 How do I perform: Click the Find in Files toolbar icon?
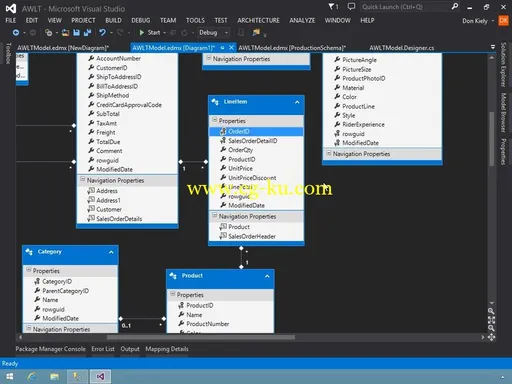click(x=256, y=32)
